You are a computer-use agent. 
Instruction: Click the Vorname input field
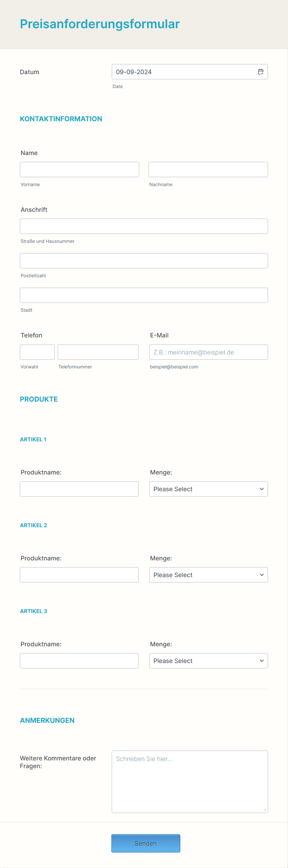[x=79, y=169]
